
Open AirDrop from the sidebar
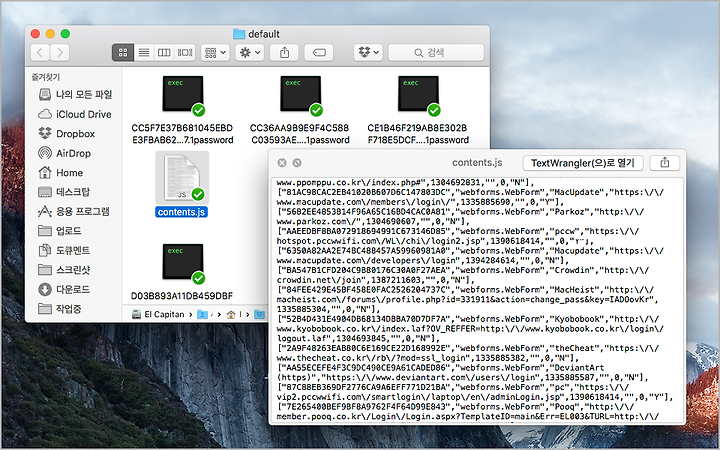[65, 153]
